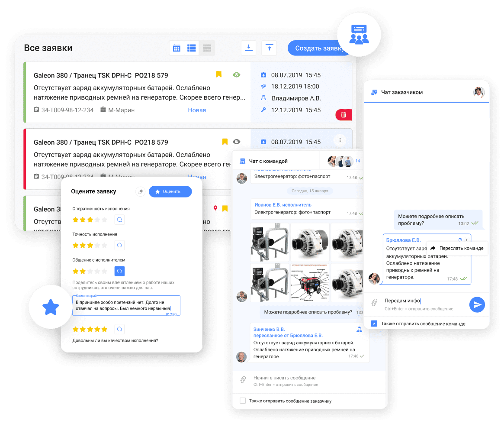Open three-dot menu on Брюллова message
Image resolution: width=504 pixels, height=424 pixels.
[466, 240]
